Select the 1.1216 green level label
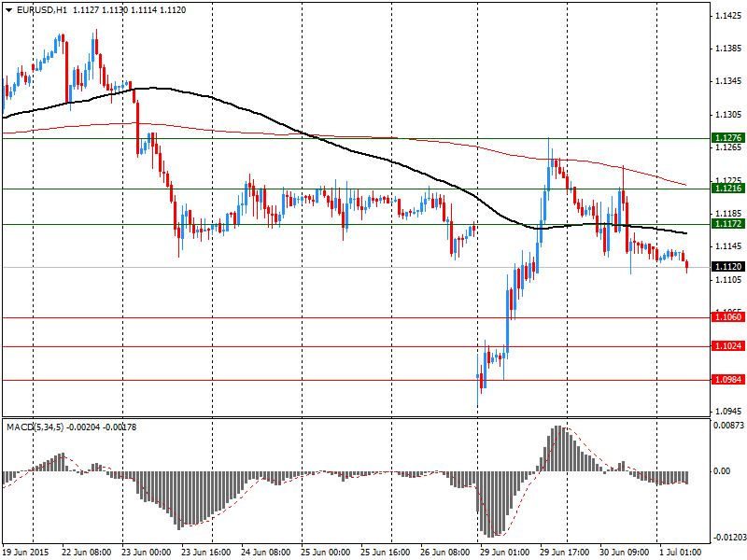 (728, 189)
